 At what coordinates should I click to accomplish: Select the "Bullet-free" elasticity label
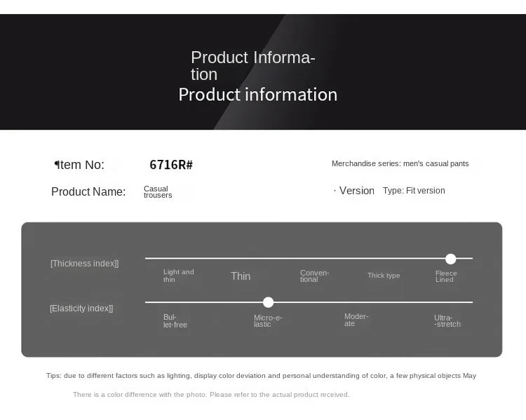[x=175, y=320]
